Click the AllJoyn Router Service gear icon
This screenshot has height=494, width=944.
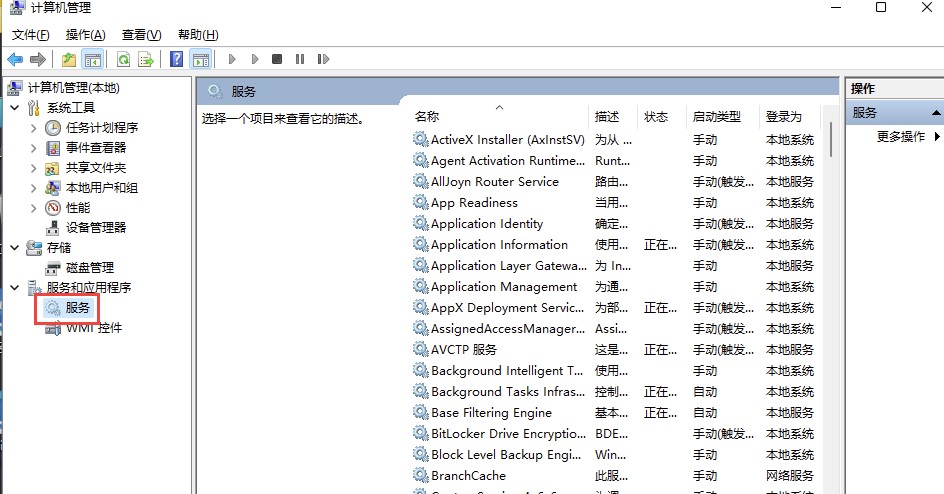pos(420,181)
